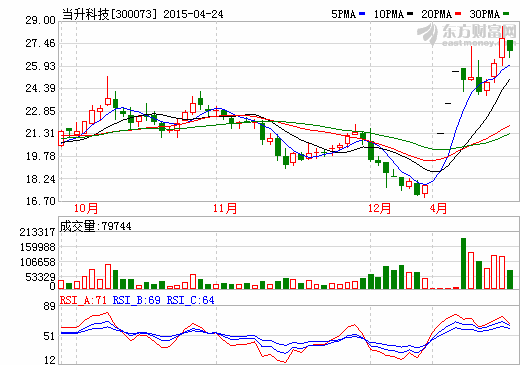Click the date 2015-04-24 in title
The width and height of the screenshot is (520, 365).
[x=193, y=14]
